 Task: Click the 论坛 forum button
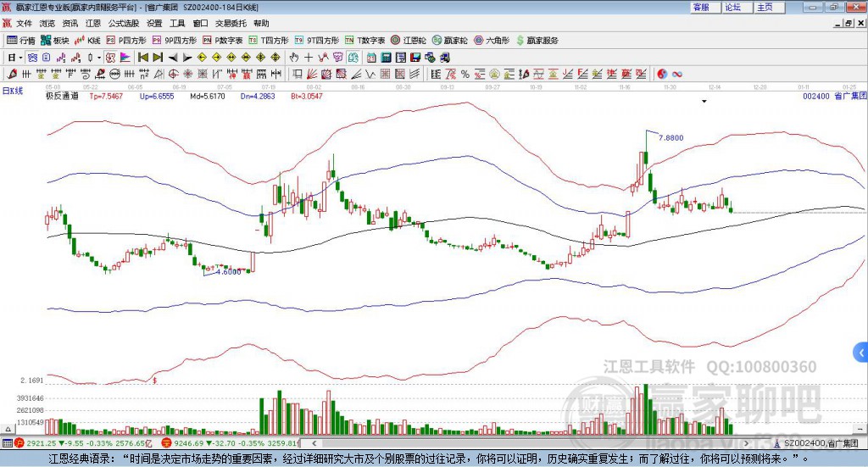(737, 7)
